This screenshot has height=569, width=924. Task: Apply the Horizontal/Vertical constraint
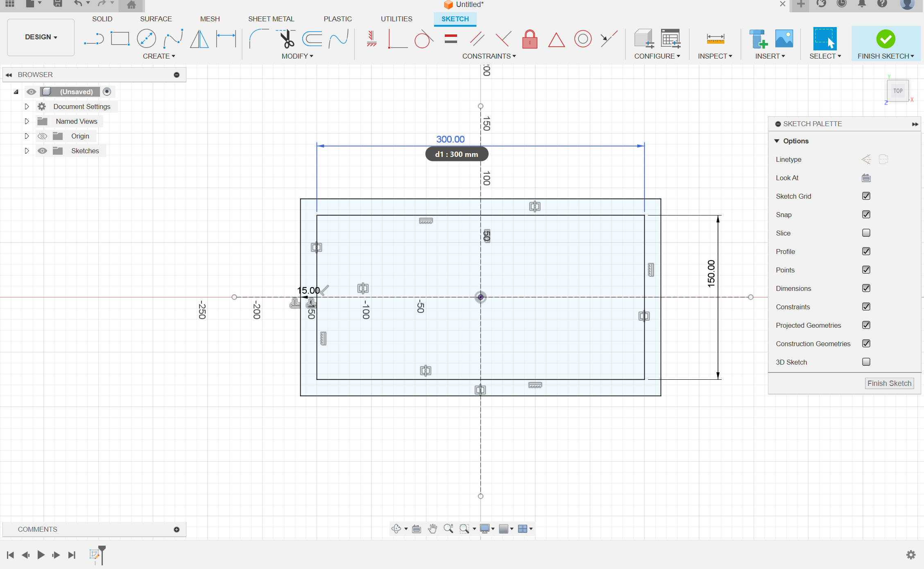tap(371, 39)
